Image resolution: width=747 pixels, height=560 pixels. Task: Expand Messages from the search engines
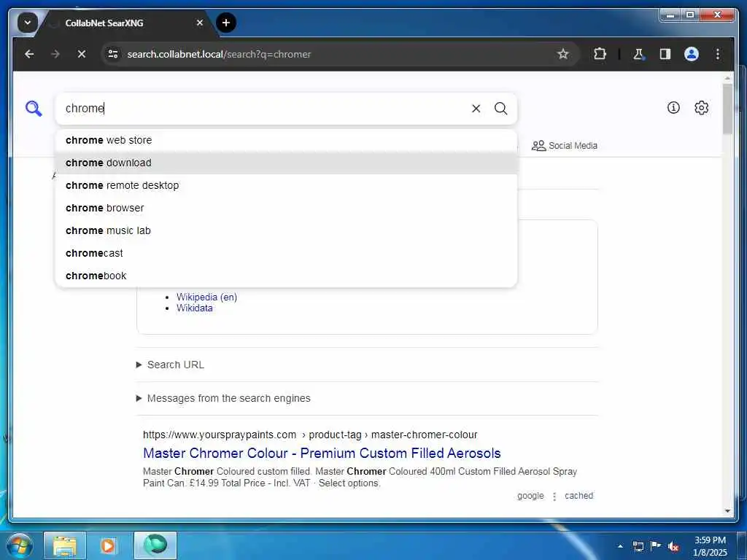pyautogui.click(x=223, y=398)
